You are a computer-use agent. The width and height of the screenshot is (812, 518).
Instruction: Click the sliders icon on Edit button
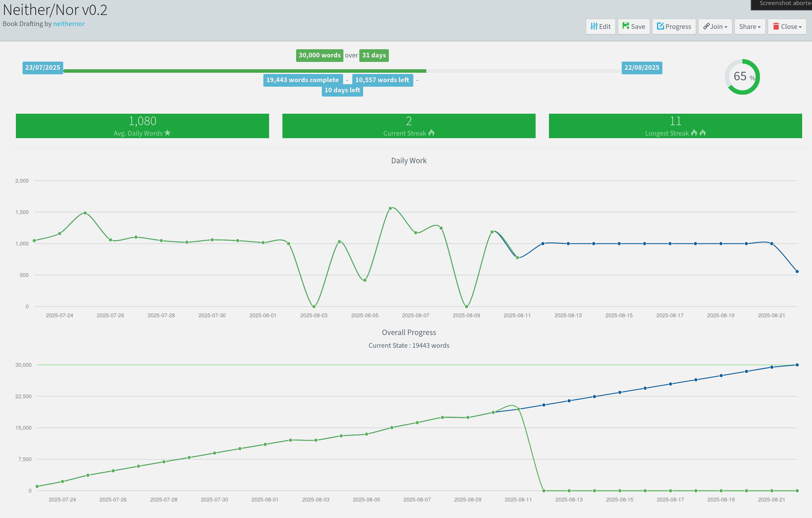tap(594, 26)
